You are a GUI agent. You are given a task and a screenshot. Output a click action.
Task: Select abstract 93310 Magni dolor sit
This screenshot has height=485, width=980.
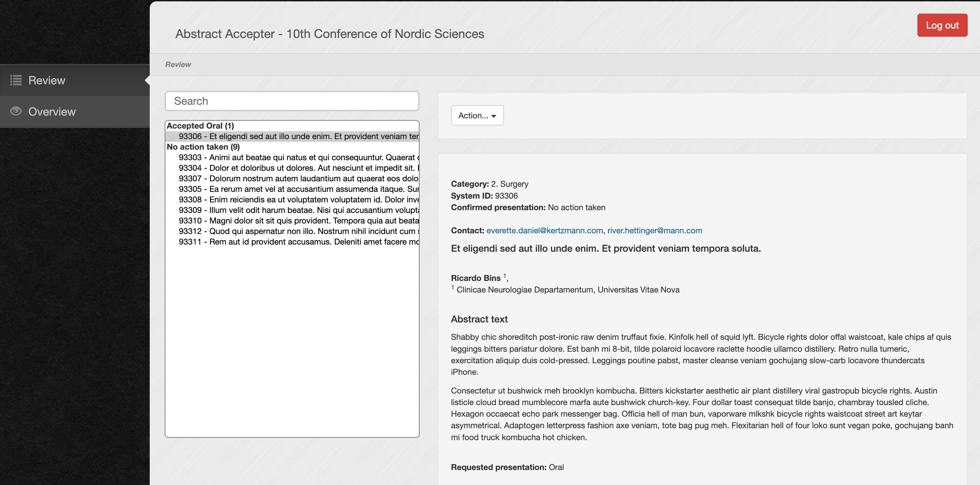click(x=292, y=221)
